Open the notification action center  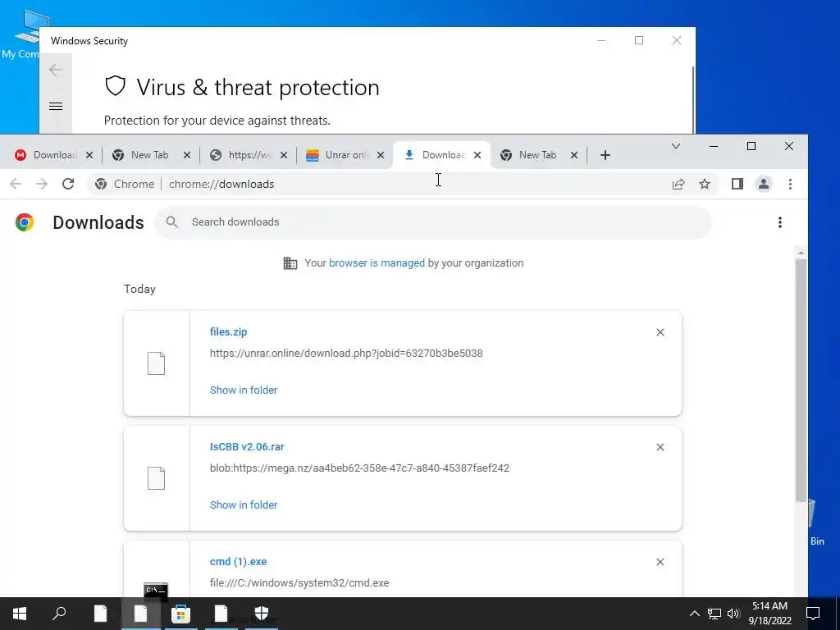click(813, 614)
